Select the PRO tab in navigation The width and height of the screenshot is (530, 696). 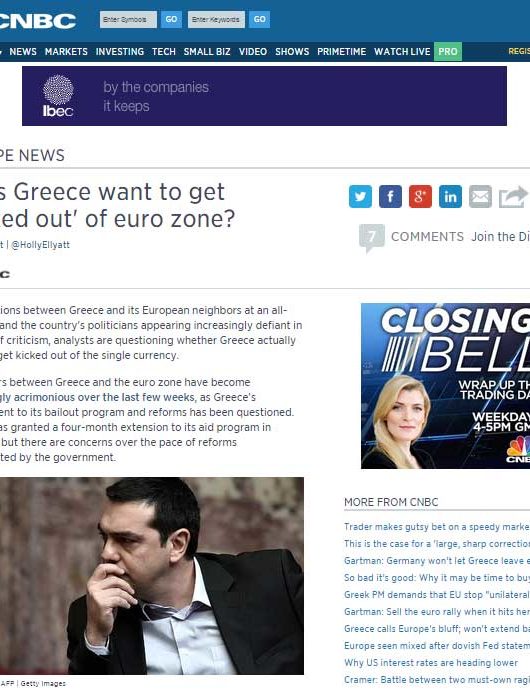(x=448, y=51)
